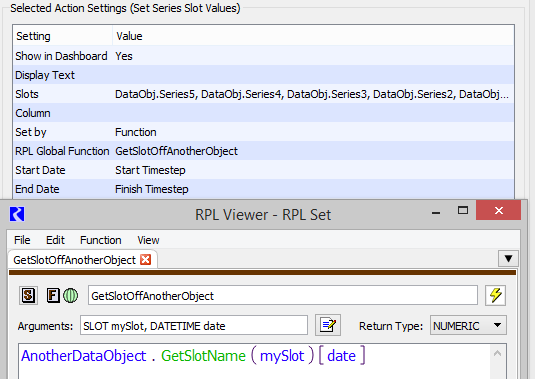Click the scroll up arrow in the expression editor
Image resolution: width=535 pixels, height=379 pixels.
pos(497,354)
